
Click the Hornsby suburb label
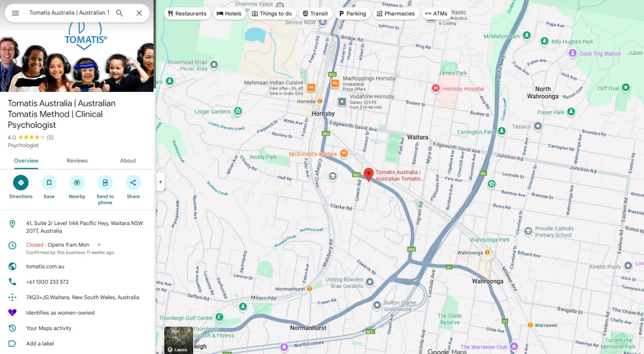[x=323, y=114]
